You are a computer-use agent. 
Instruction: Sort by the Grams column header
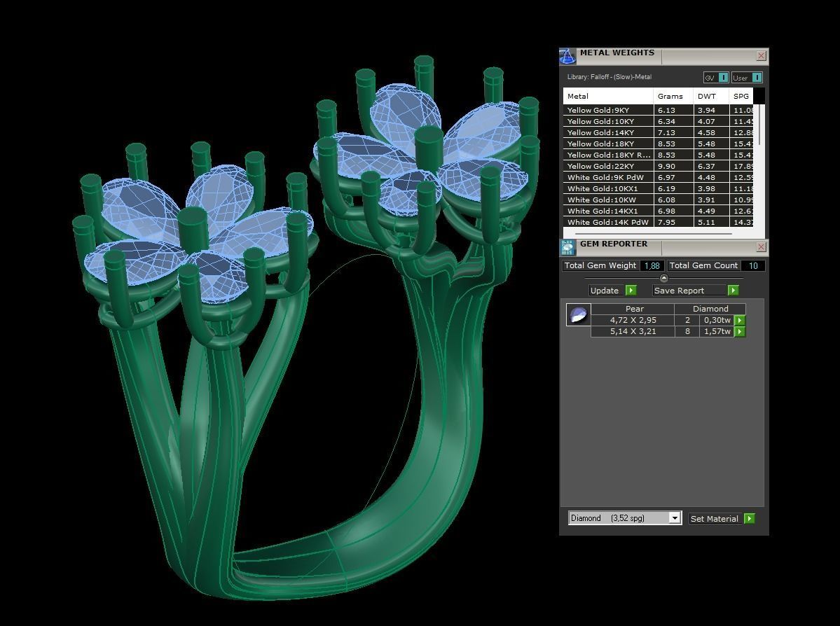point(673,97)
